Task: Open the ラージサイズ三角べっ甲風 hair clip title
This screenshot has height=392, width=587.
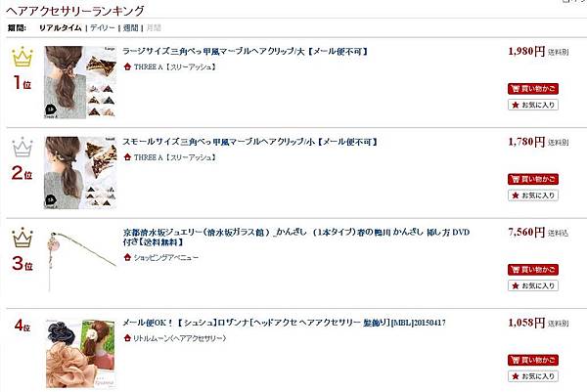Action: click(x=246, y=51)
